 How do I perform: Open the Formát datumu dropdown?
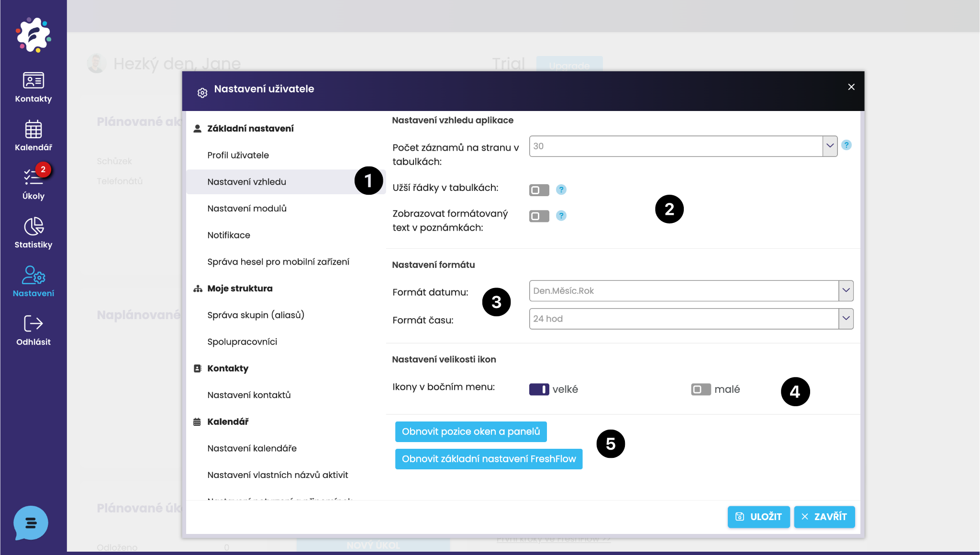(846, 290)
